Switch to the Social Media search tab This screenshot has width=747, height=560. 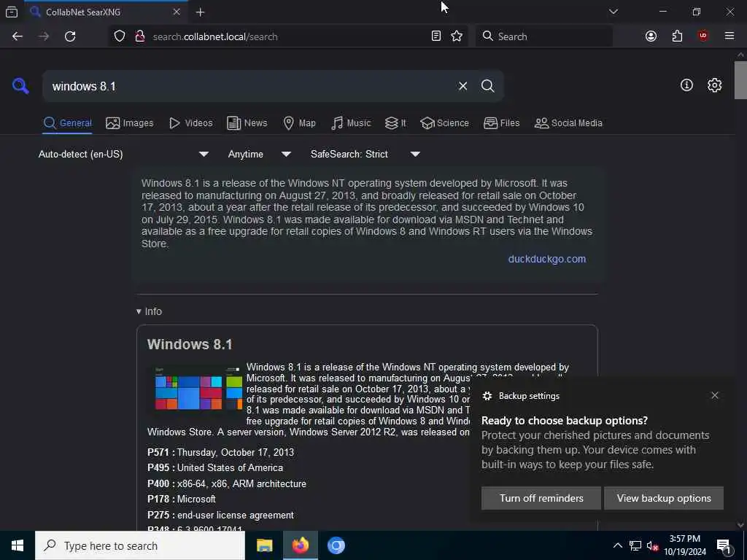(x=568, y=122)
